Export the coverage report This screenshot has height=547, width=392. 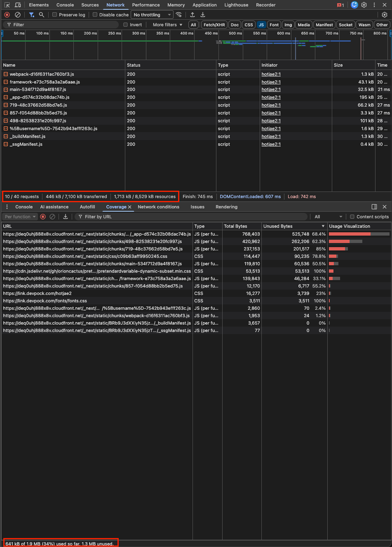tap(66, 217)
